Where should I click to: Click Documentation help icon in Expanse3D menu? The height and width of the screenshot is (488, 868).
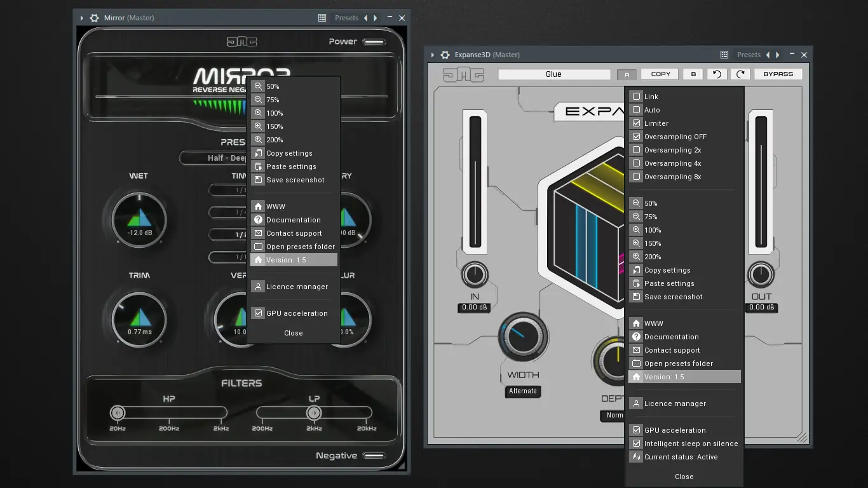click(x=636, y=337)
